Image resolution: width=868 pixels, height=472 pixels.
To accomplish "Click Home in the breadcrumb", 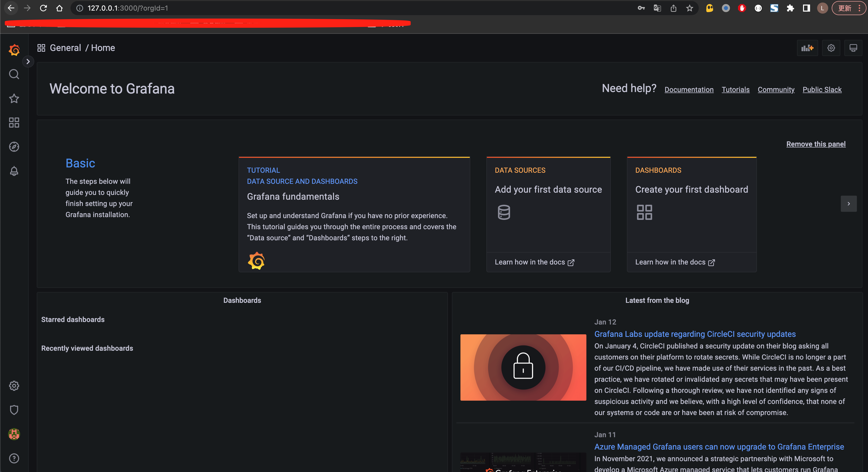I will [x=103, y=48].
